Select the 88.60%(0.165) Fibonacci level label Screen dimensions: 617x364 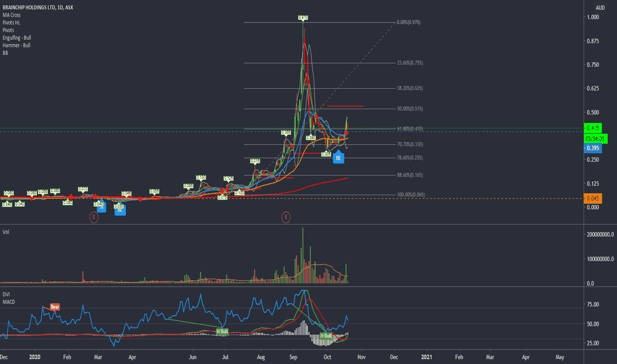410,175
